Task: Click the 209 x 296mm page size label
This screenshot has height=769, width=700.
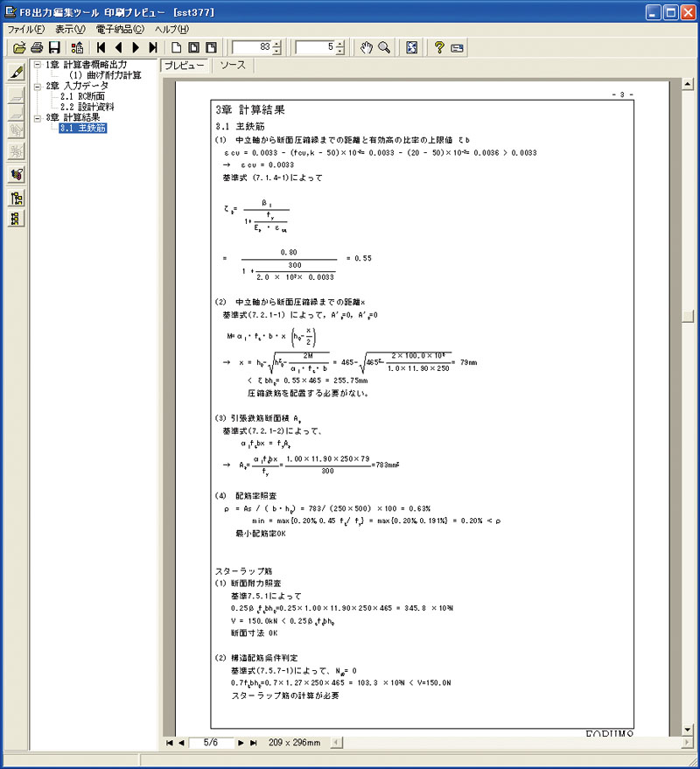Action: (294, 743)
